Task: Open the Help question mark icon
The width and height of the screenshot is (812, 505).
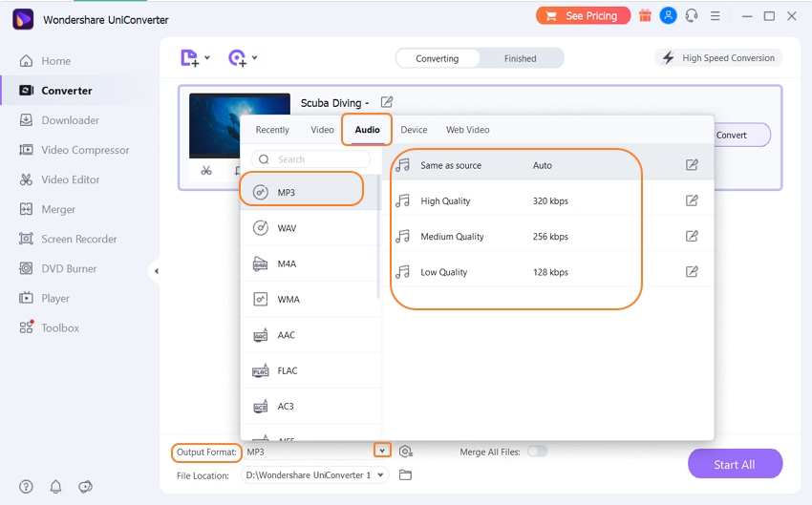Action: (26, 486)
